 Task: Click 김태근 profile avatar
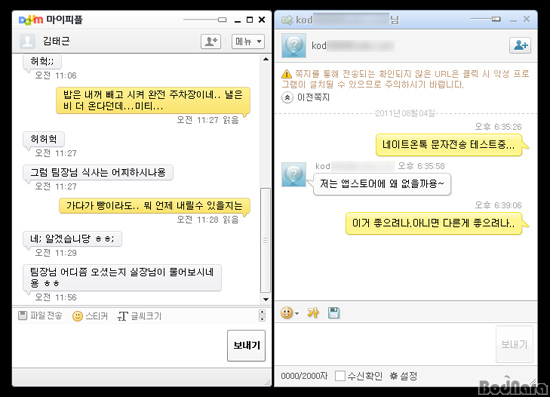[x=27, y=41]
